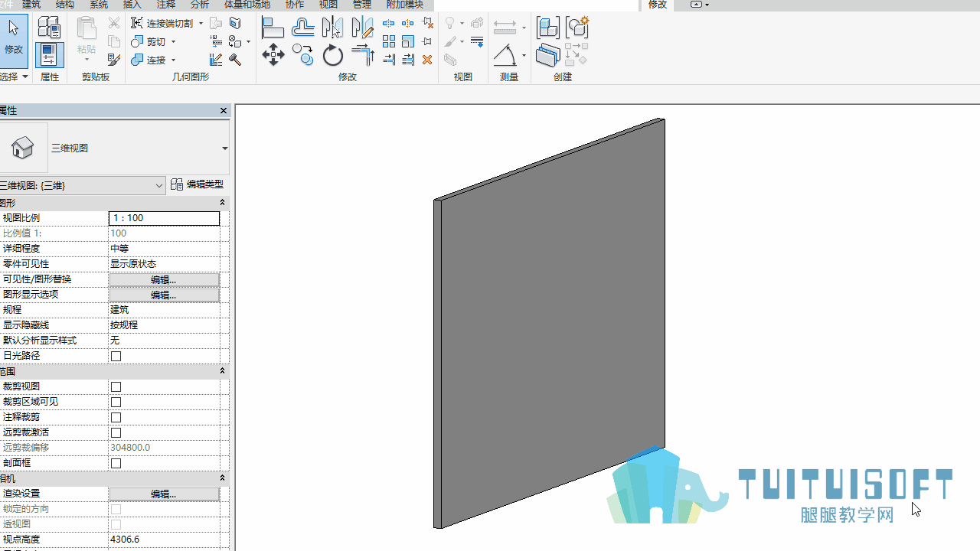Screen dimensions: 980x551
Task: Select the Modify arrow tool
Action: tap(14, 40)
